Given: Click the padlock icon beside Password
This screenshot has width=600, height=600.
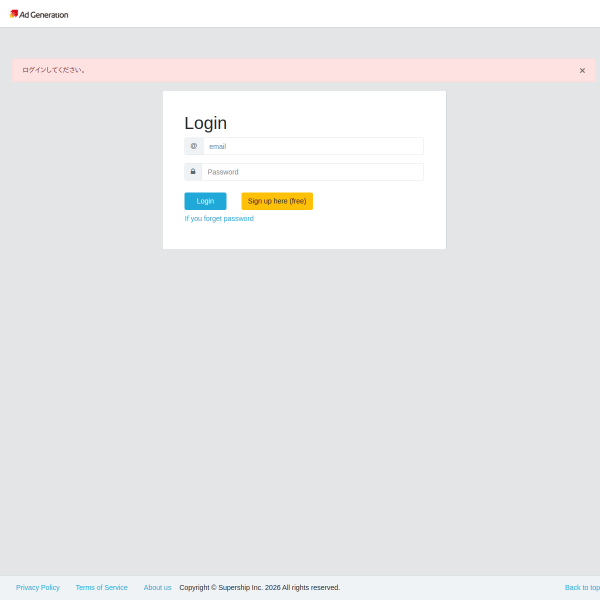Looking at the screenshot, I should coord(193,172).
